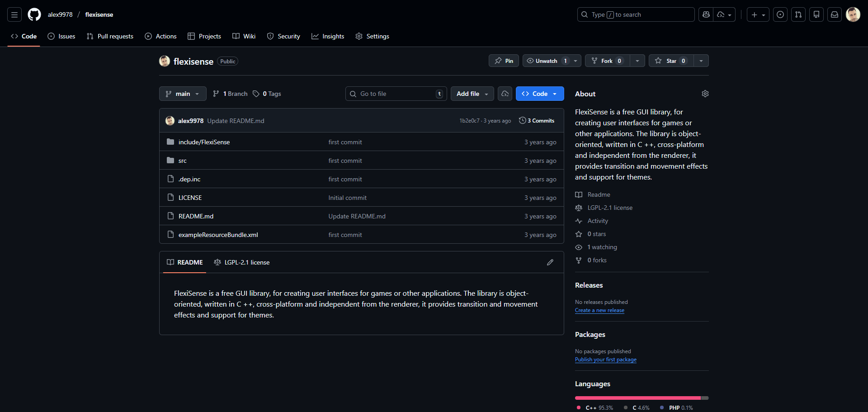
Task: Focus the Go to file search field
Action: click(396, 94)
